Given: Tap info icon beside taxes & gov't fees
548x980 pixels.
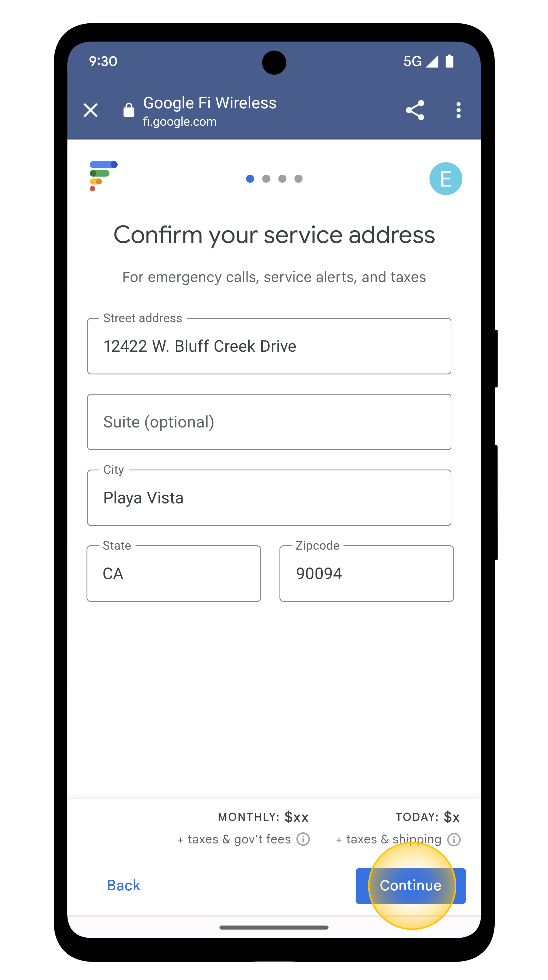Looking at the screenshot, I should 303,839.
